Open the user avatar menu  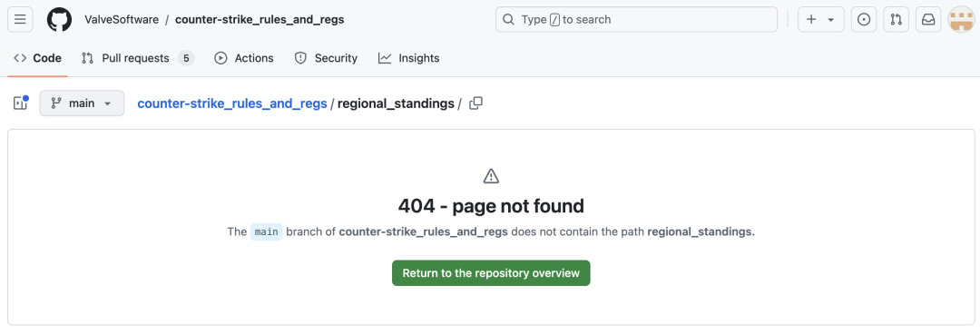tap(961, 19)
